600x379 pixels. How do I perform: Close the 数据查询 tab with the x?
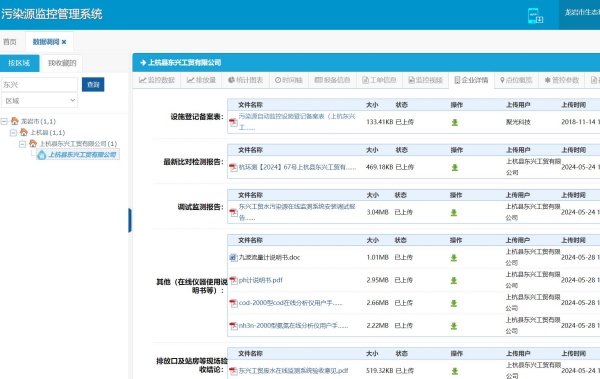pyautogui.click(x=64, y=42)
